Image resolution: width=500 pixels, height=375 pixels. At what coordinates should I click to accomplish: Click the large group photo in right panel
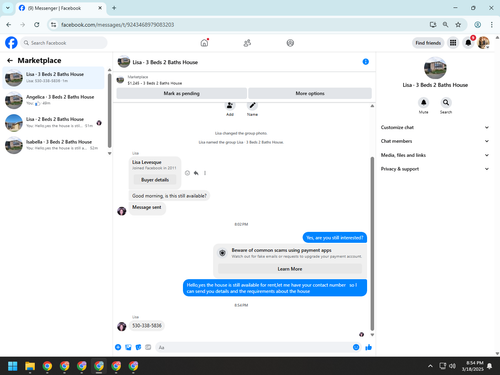tap(435, 68)
